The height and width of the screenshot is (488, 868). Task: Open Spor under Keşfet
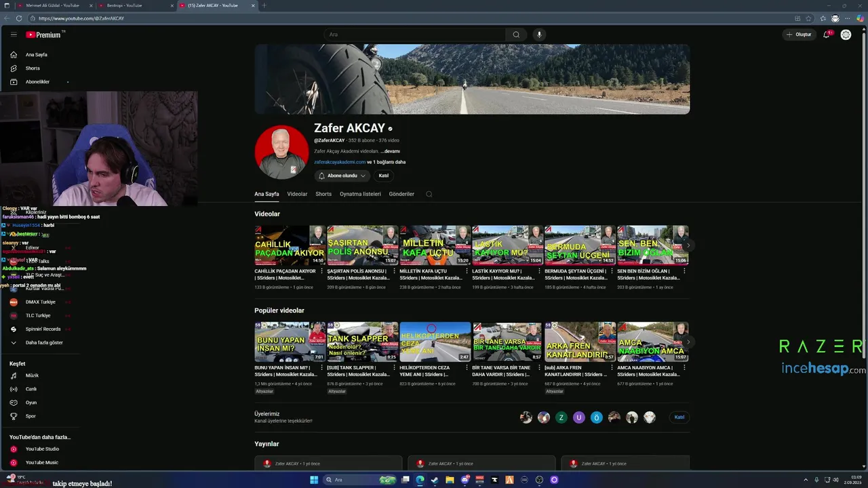[x=31, y=416]
